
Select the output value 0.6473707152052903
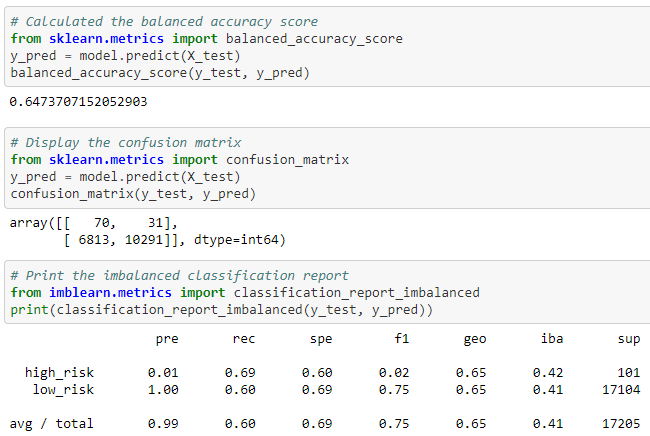pyautogui.click(x=78, y=102)
